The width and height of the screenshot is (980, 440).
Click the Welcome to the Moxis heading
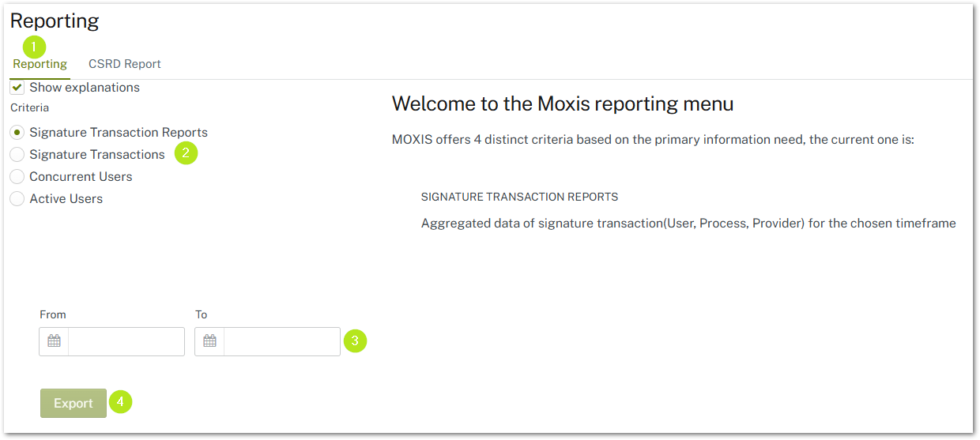pyautogui.click(x=563, y=103)
